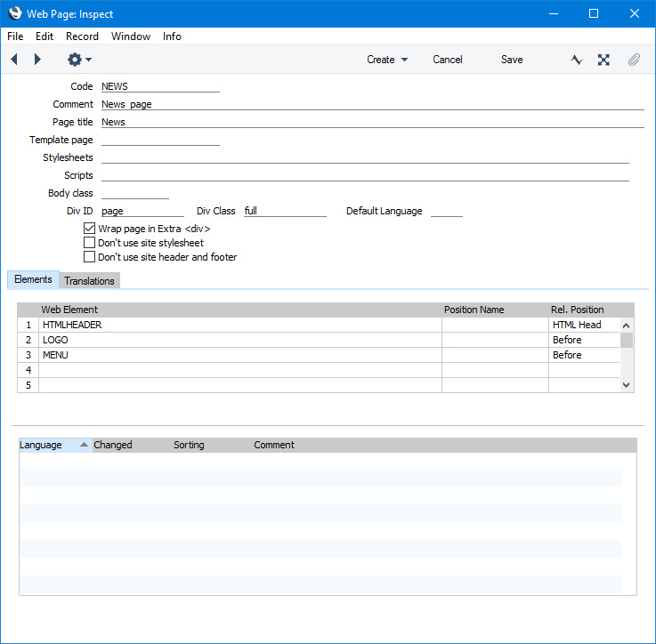Expand the Create dropdown menu
The width and height of the screenshot is (656, 644).
pyautogui.click(x=387, y=60)
